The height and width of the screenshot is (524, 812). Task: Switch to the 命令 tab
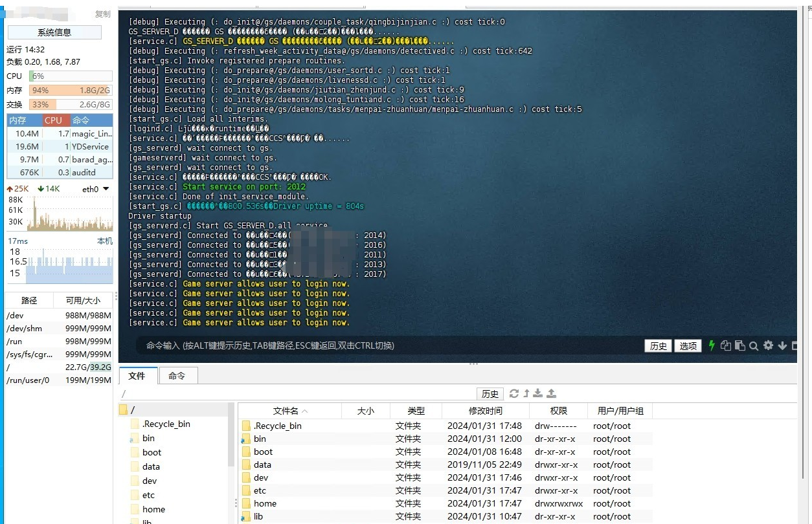(x=177, y=375)
